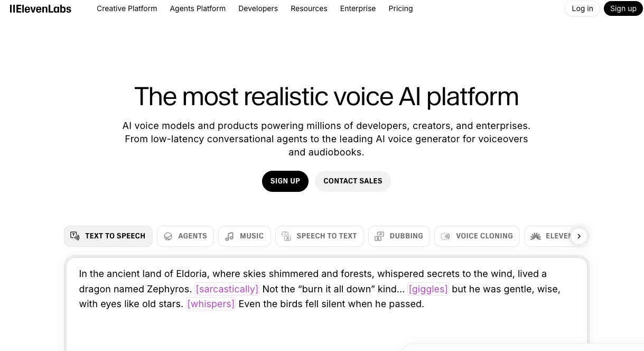This screenshot has height=351, width=644.
Task: Click the Sign up button in the header
Action: (623, 8)
